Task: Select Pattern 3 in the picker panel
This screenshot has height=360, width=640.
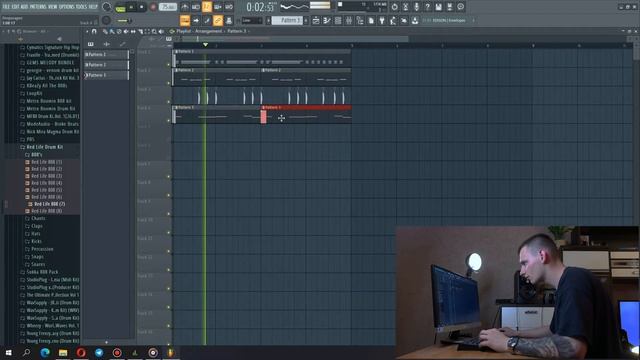Action: [106, 75]
